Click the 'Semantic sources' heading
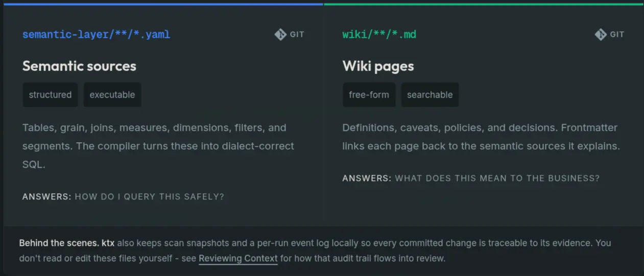 point(79,66)
